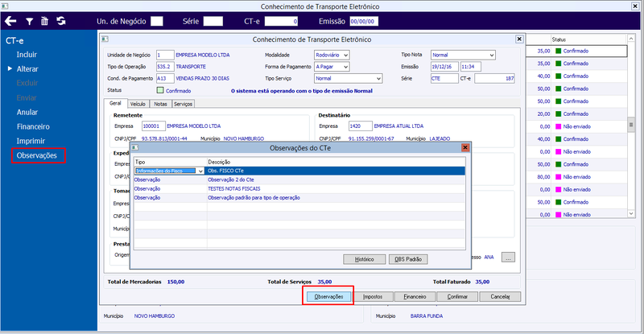Click the OBS Padrão button
This screenshot has width=644, height=334.
tap(408, 259)
